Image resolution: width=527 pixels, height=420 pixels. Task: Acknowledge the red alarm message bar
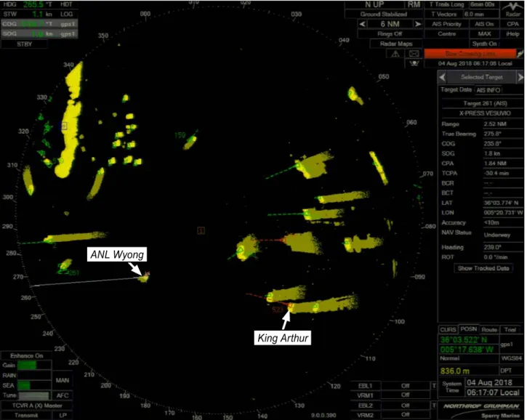tap(470, 54)
